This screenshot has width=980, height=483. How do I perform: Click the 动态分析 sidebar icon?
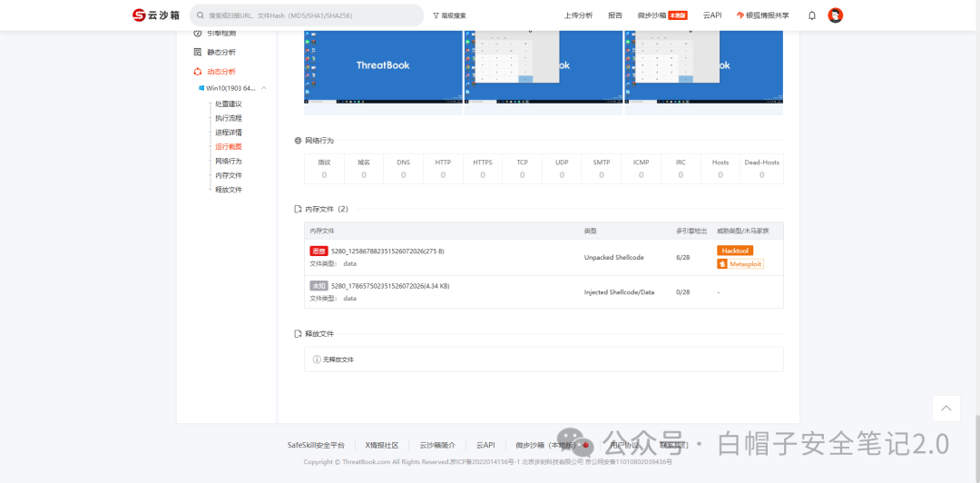198,72
